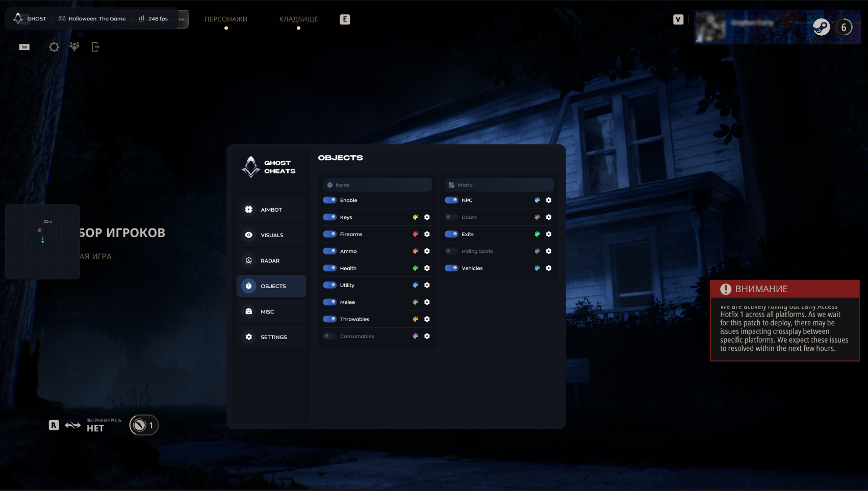Disable the Firearms toggle
The height and width of the screenshot is (491, 868).
tap(330, 235)
